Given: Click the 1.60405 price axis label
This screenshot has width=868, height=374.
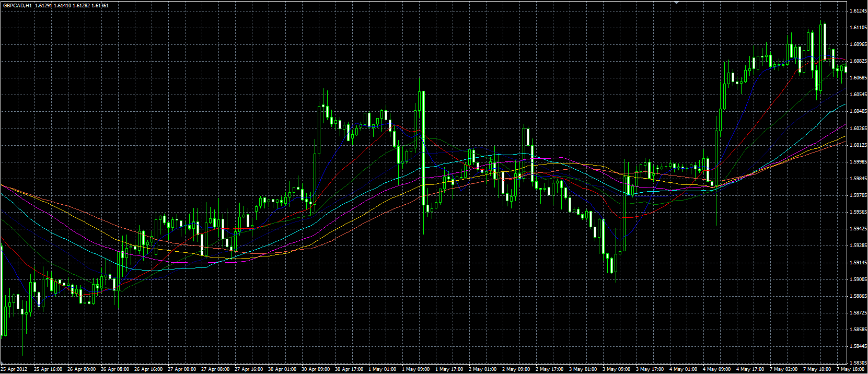Looking at the screenshot, I should (858, 111).
